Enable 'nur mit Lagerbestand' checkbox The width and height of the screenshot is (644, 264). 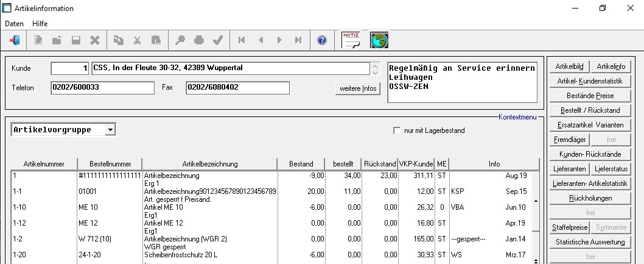397,130
